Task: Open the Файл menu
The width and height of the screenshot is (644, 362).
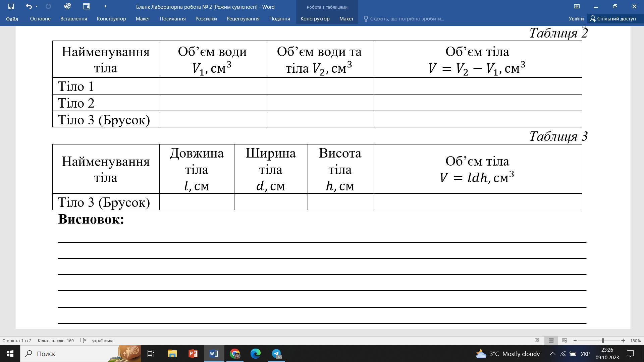Action: pos(12,19)
